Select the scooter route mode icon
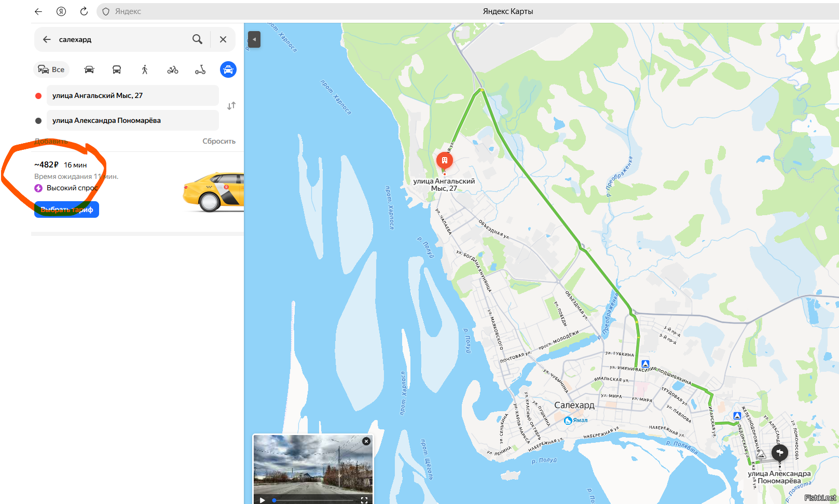839x504 pixels. click(200, 69)
